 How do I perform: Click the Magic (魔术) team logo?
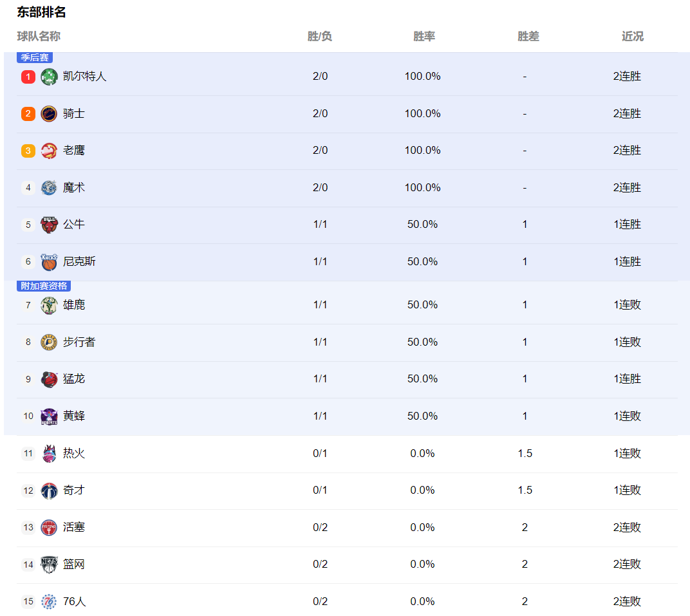[x=49, y=188]
